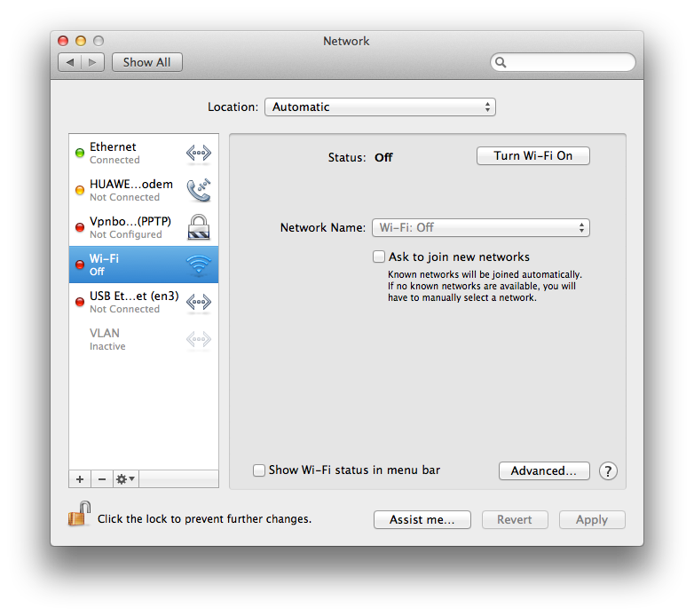This screenshot has width=694, height=616.
Task: Open the gear action menu
Action: pos(126,479)
